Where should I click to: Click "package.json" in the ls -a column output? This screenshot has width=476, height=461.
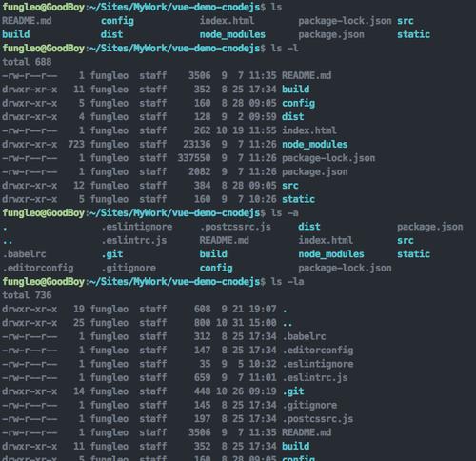coord(430,227)
